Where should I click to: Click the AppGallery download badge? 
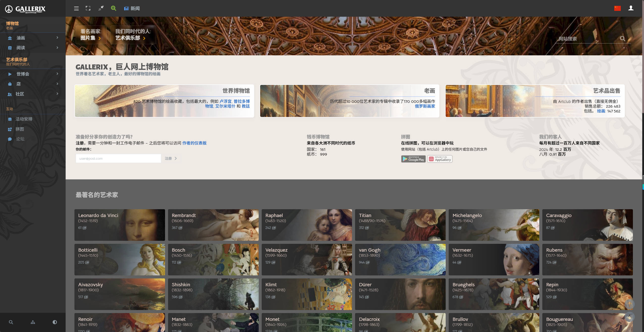click(x=440, y=159)
